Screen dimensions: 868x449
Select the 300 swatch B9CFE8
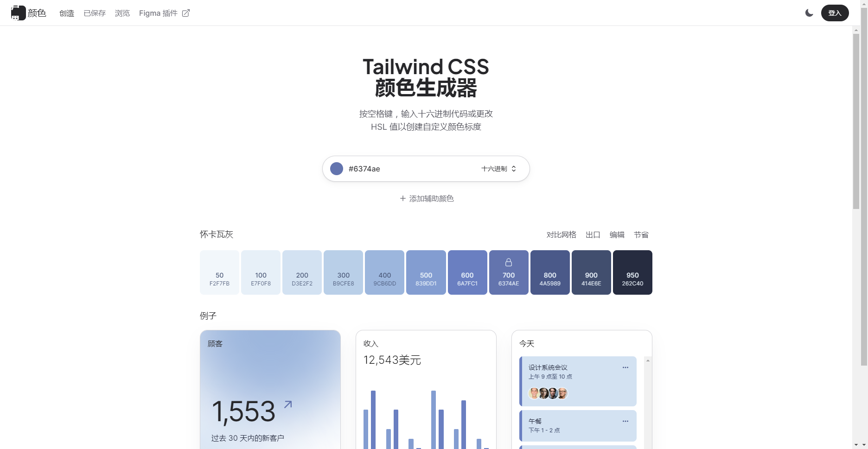pyautogui.click(x=343, y=272)
